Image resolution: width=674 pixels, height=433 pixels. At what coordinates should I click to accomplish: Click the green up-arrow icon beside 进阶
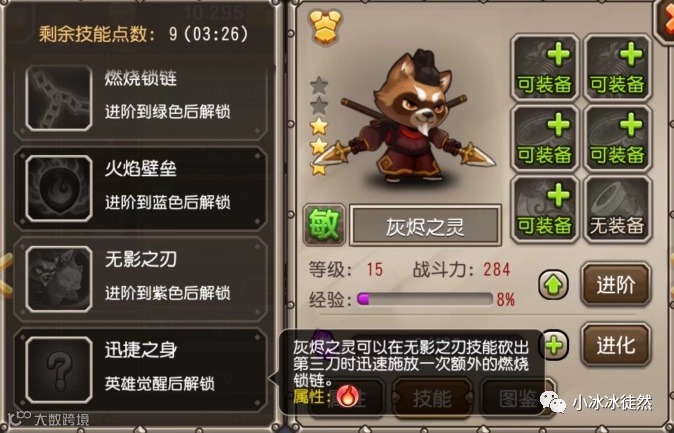[554, 285]
